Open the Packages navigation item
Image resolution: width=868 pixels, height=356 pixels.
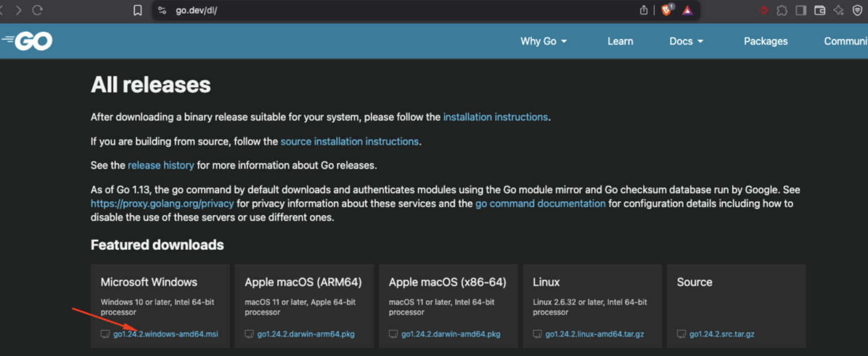(x=766, y=41)
